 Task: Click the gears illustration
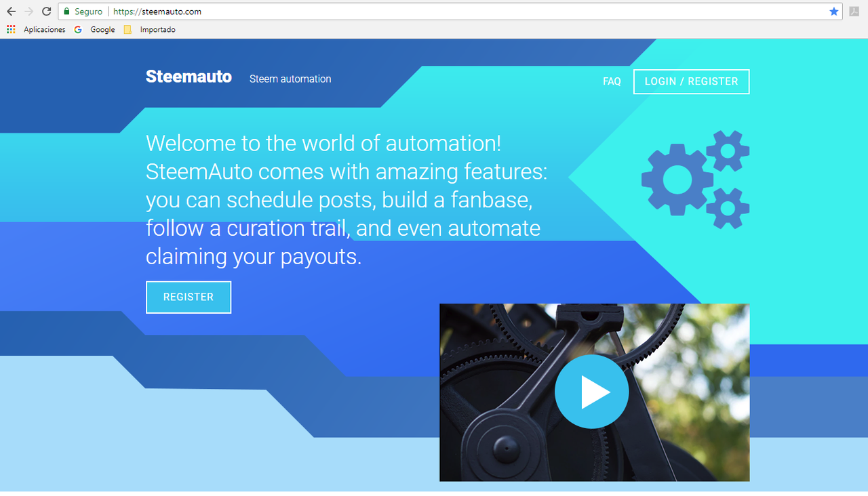(696, 180)
